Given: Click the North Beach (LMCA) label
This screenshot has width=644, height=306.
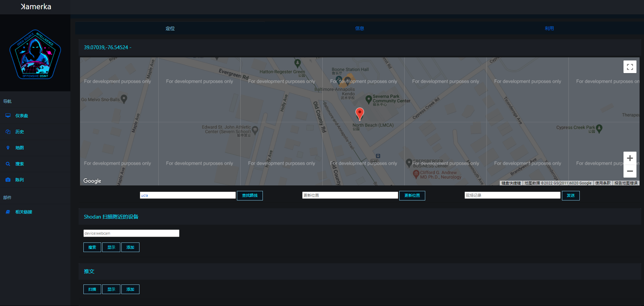Looking at the screenshot, I should (373, 125).
